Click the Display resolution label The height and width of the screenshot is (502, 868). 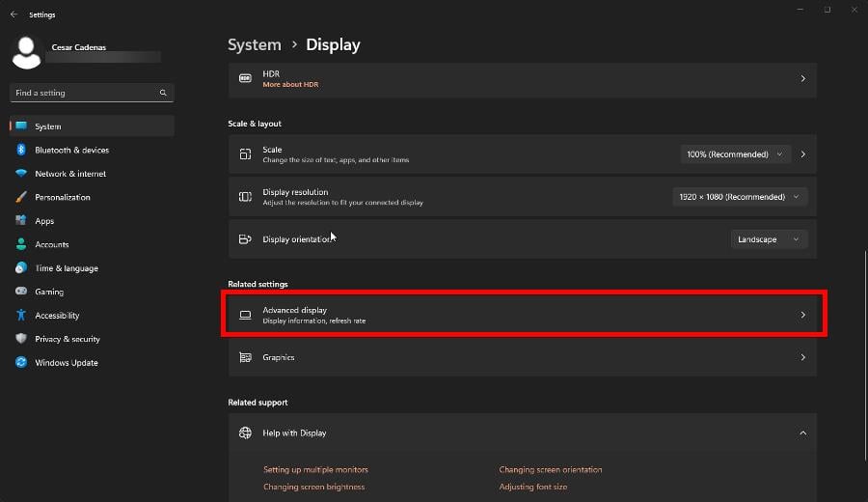point(295,192)
